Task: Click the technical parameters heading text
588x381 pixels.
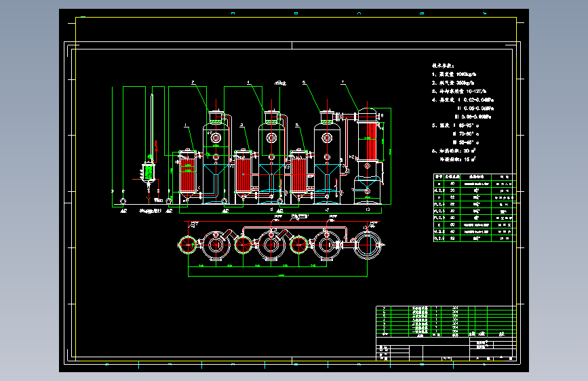Action: coord(443,66)
